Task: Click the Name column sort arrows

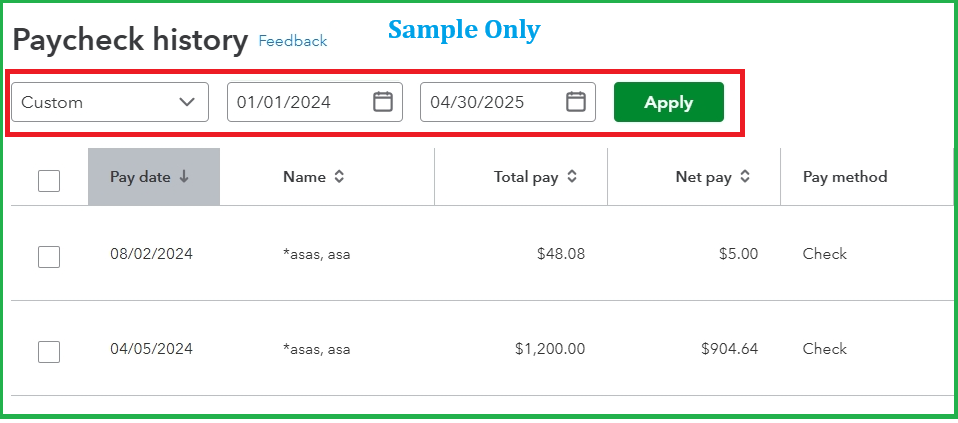Action: 339,177
